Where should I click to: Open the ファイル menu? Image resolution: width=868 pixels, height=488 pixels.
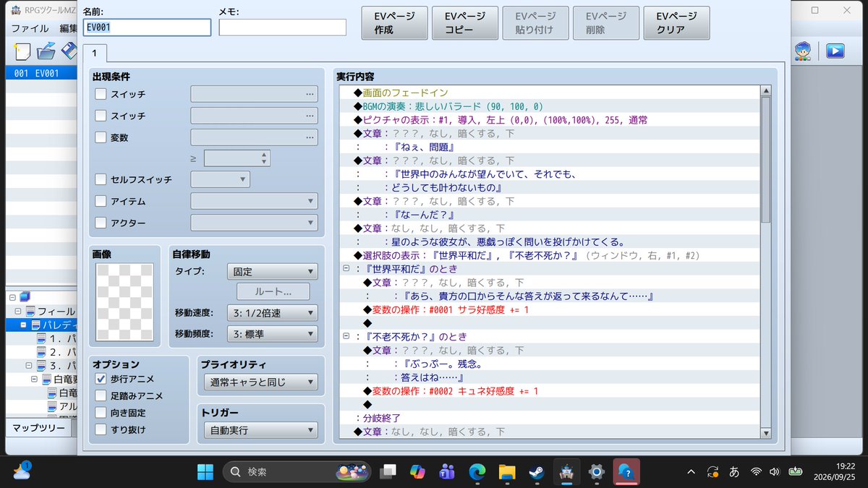[x=30, y=28]
